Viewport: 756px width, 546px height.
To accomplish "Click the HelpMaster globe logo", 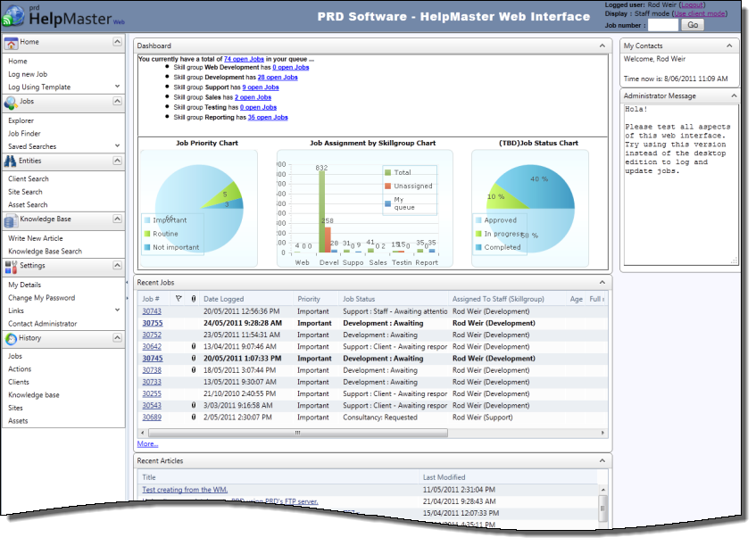I will (13, 15).
